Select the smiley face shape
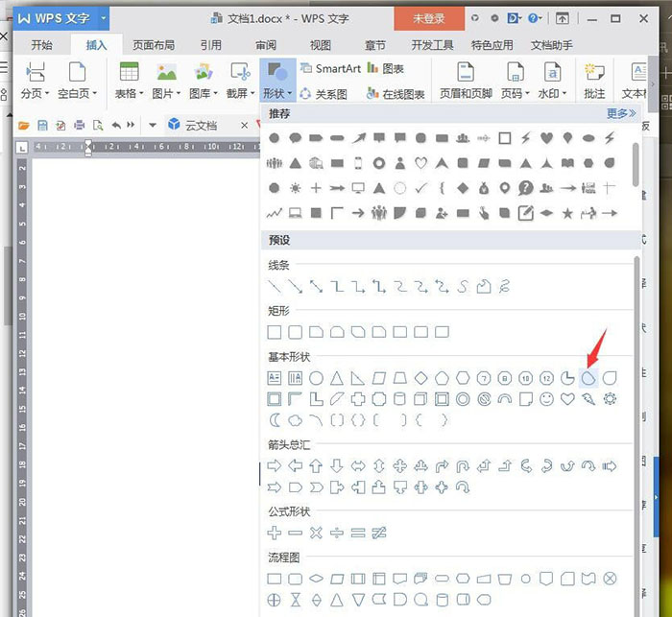 546,399
